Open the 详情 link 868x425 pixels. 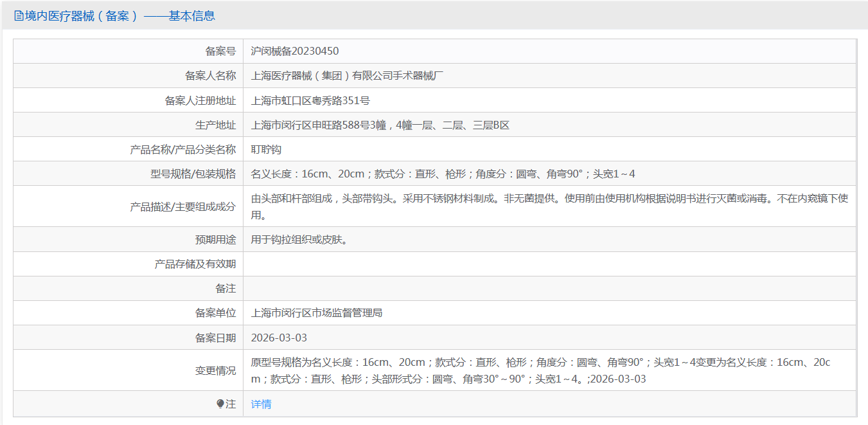click(261, 404)
